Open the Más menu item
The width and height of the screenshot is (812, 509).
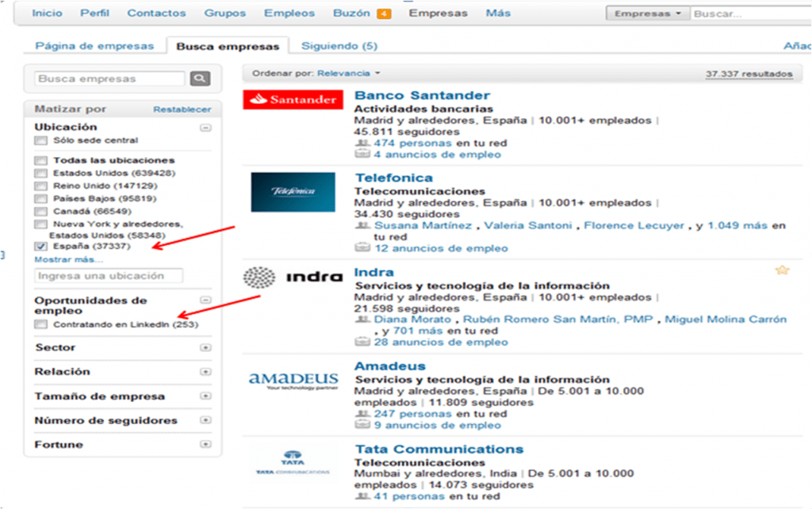click(x=498, y=13)
